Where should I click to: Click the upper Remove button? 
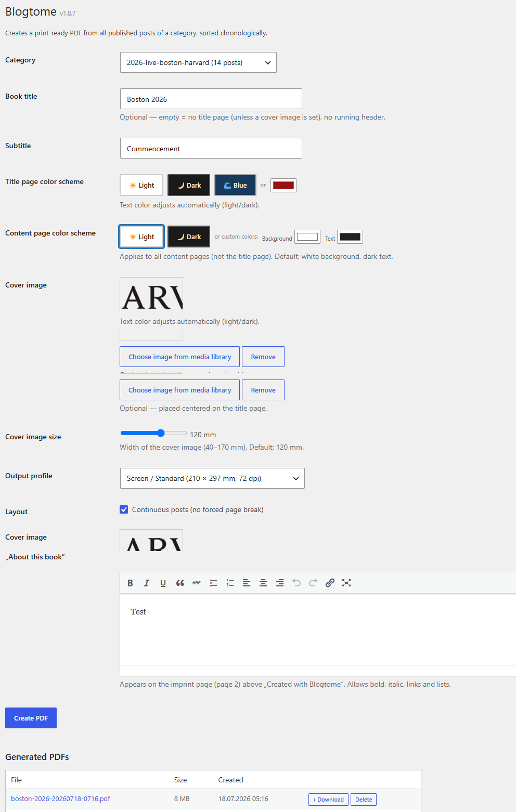[263, 357]
